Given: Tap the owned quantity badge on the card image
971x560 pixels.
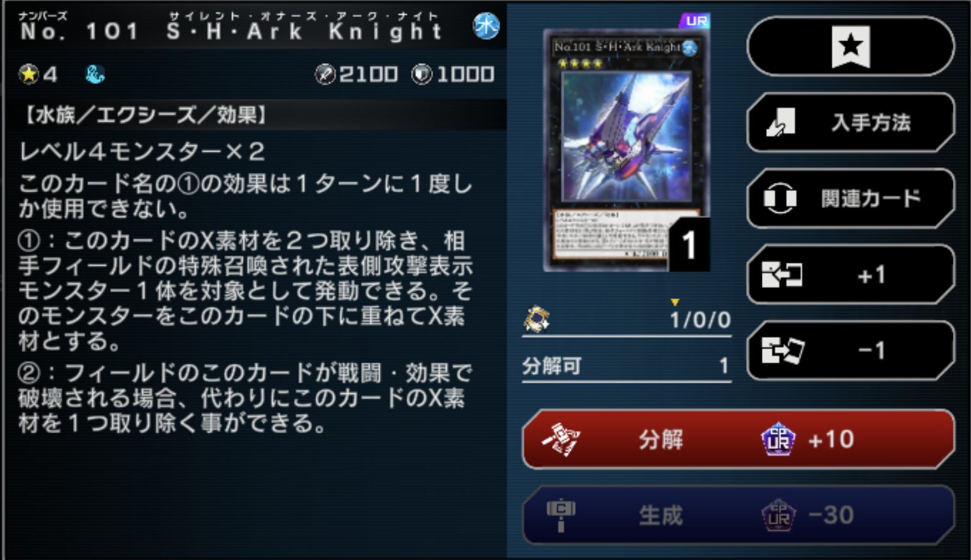Looking at the screenshot, I should (x=689, y=244).
